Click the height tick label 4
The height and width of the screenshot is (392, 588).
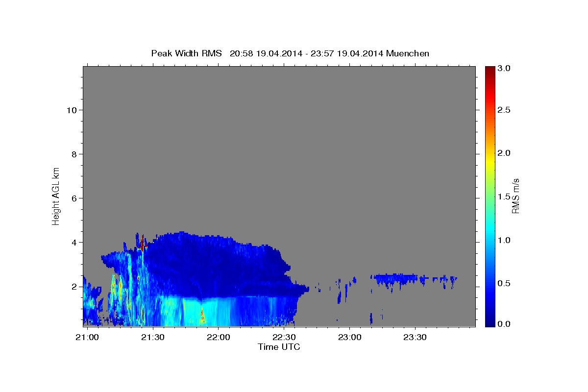(74, 242)
